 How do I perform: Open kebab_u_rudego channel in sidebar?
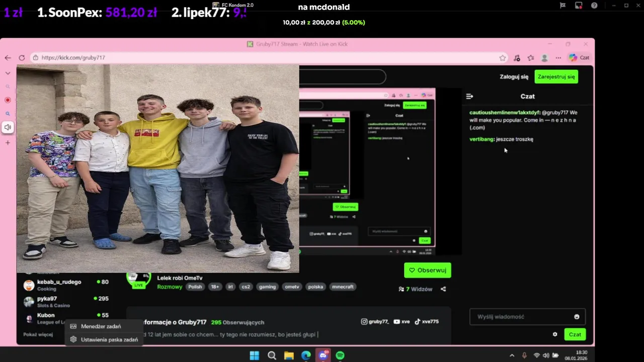[x=66, y=285]
